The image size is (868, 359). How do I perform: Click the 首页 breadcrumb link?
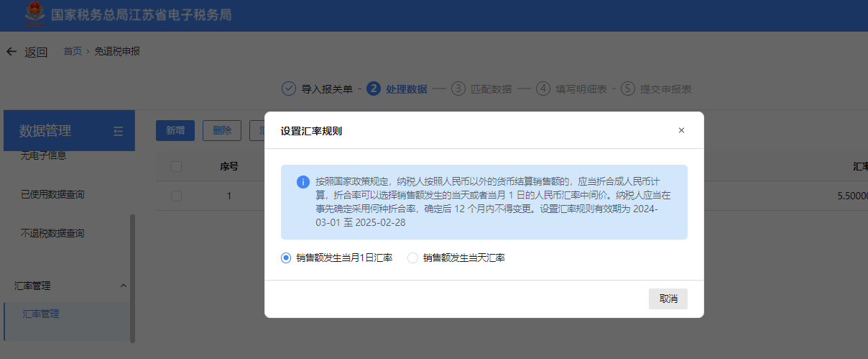point(73,51)
